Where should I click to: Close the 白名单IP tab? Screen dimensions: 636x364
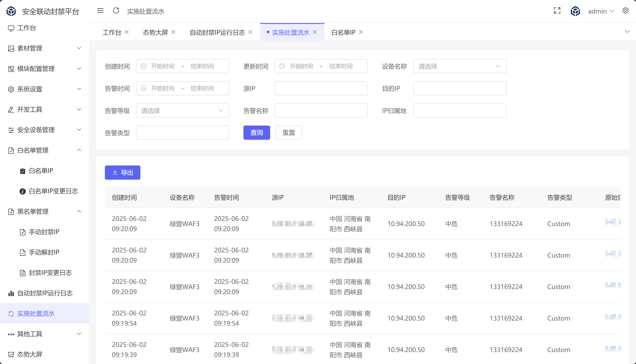361,32
